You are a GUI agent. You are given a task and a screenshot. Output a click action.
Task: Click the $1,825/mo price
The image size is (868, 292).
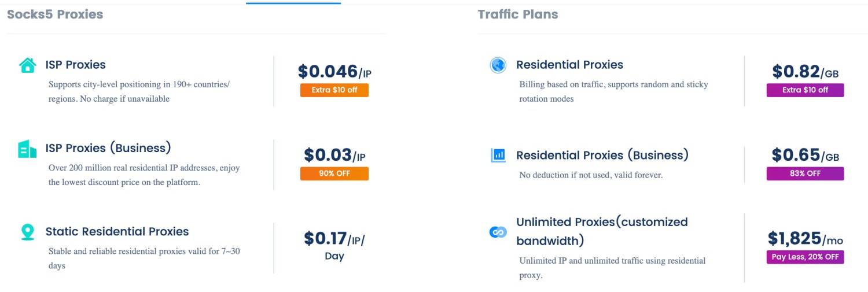[805, 238]
